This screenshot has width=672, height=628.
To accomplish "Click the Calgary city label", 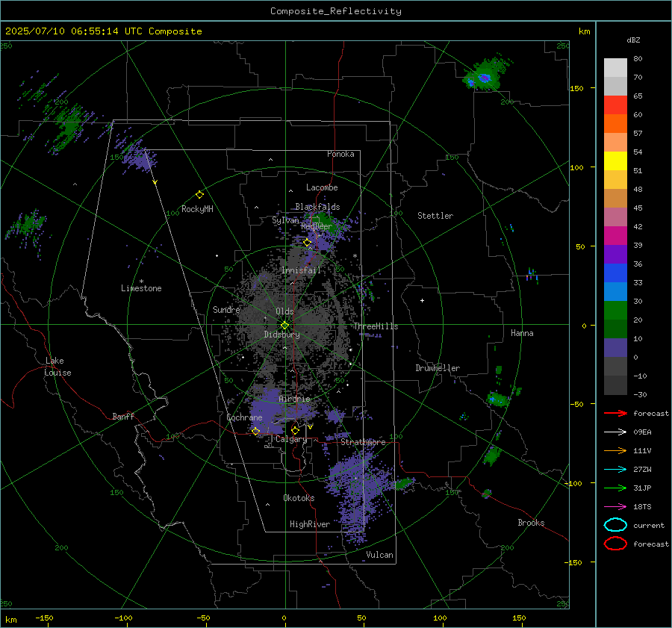I will 291,439.
